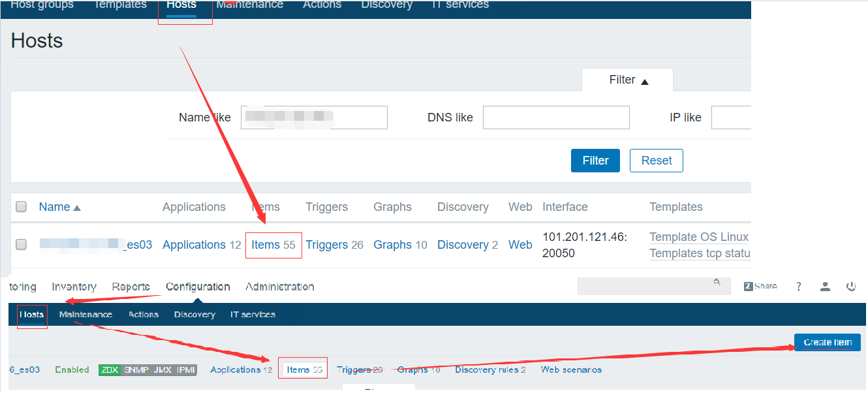This screenshot has width=868, height=393.
Task: Open the Web link in the host table row
Action: 520,245
